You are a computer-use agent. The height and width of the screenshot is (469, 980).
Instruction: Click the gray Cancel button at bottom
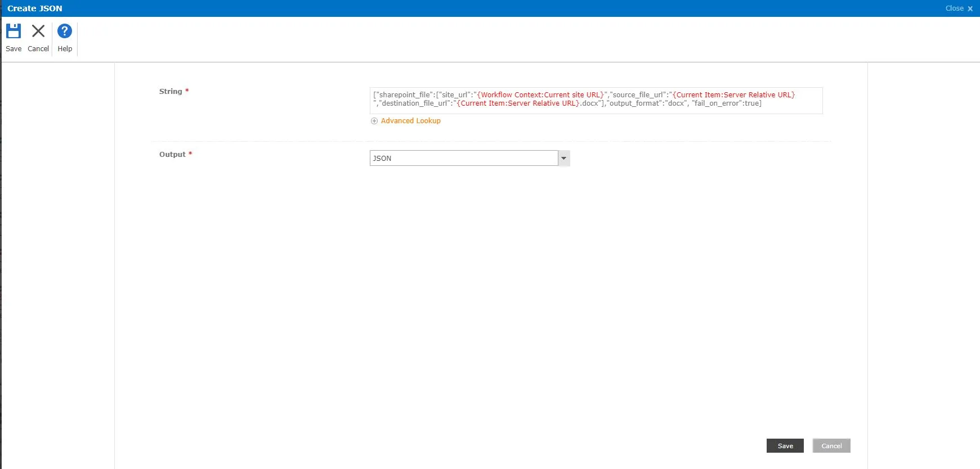831,446
